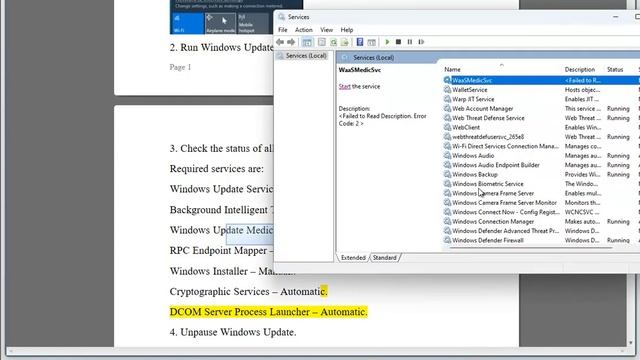
Task: Select Windows Defender Advanced Threat Protection row
Action: pyautogui.click(x=541, y=231)
